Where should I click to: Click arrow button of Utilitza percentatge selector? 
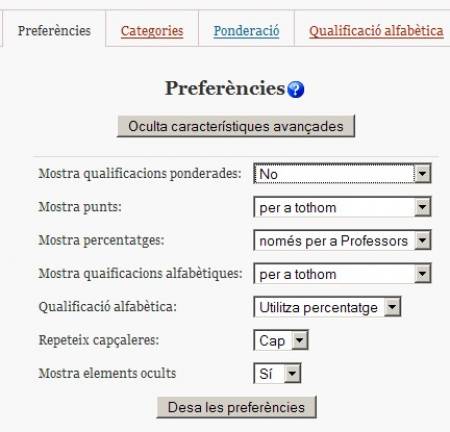coord(392,307)
